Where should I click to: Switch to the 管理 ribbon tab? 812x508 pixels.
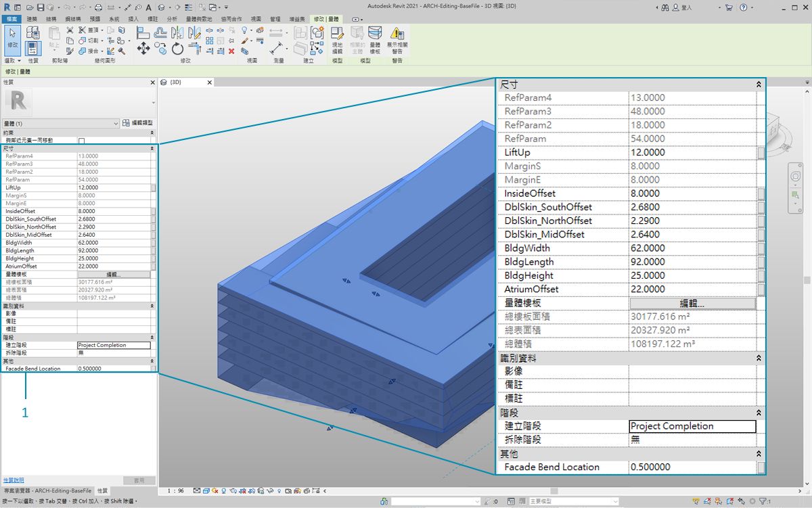click(275, 20)
